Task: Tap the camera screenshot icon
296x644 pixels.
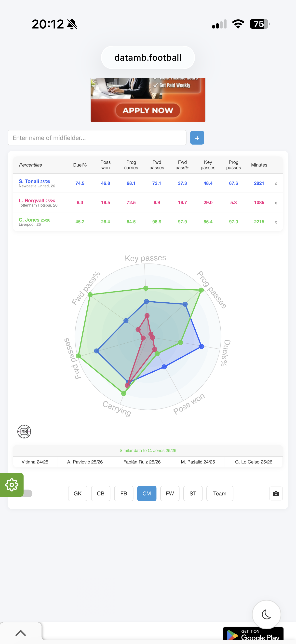Action: point(276,493)
